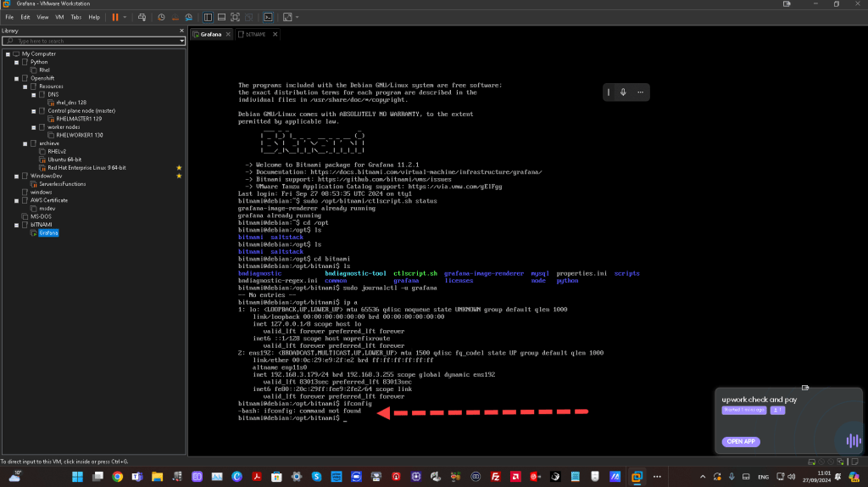Collapse the Resources folder

[25, 87]
